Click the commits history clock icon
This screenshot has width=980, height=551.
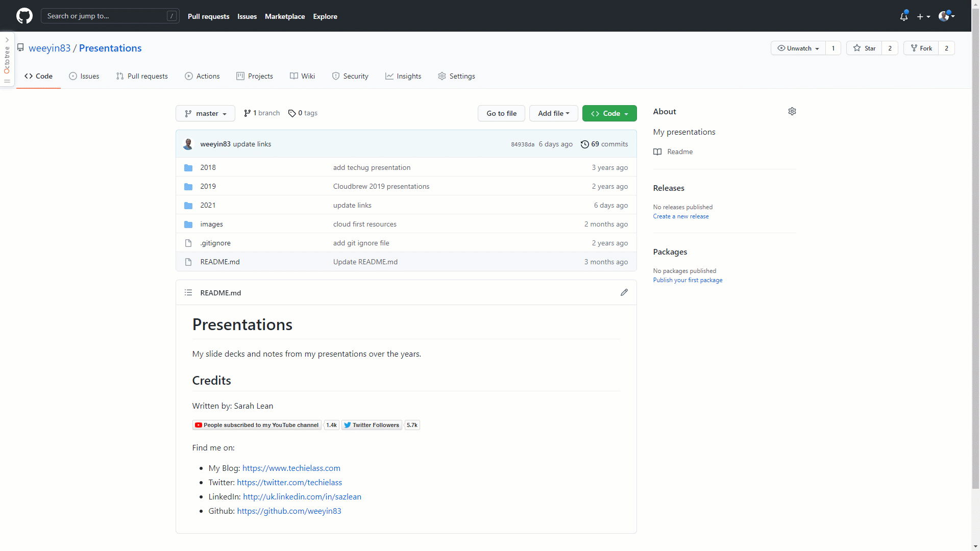tap(584, 144)
